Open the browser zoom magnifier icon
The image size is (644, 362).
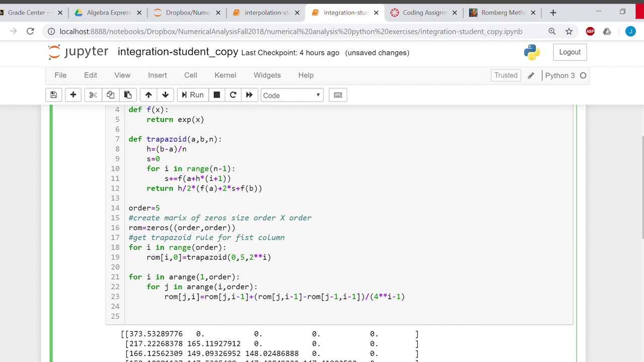click(x=552, y=31)
